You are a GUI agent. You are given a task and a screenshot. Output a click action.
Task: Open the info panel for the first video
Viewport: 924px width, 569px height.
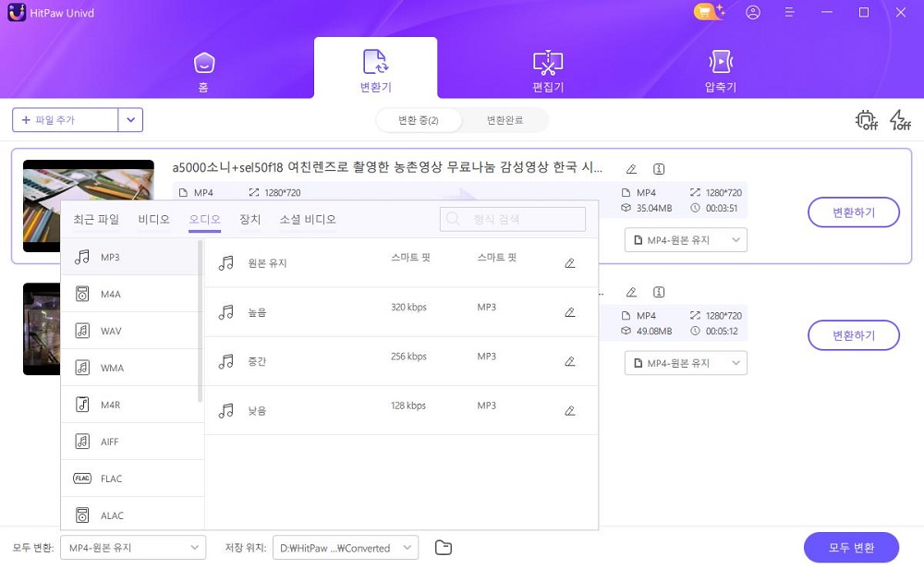click(x=658, y=169)
